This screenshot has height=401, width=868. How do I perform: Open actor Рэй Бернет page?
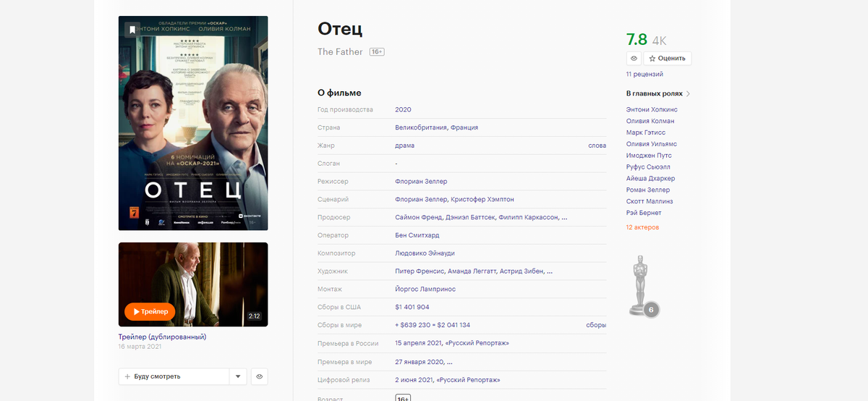pos(644,214)
